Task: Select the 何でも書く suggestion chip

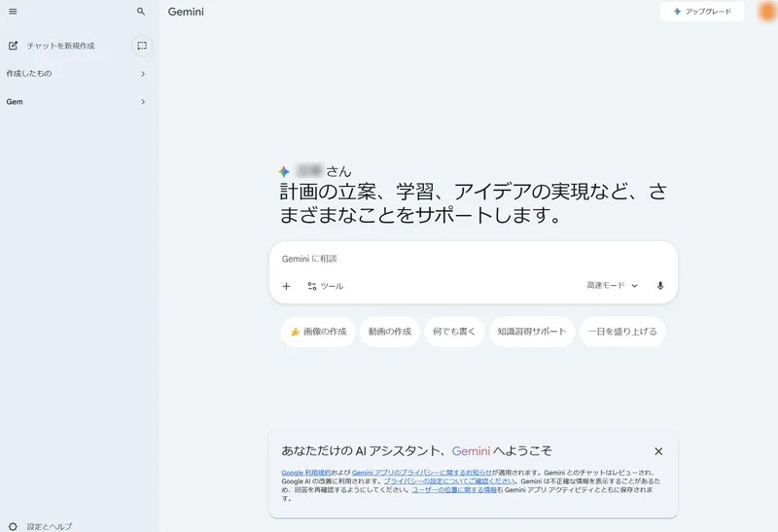Action: click(454, 332)
